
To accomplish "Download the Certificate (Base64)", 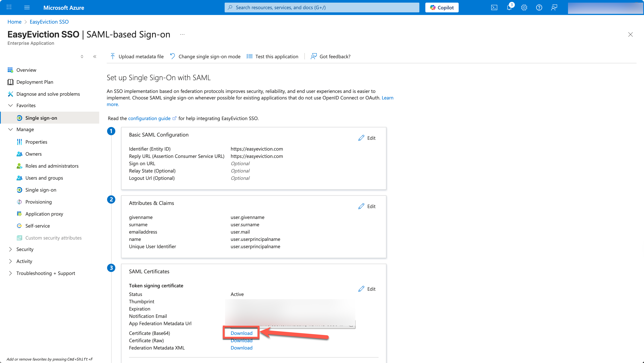I will (x=241, y=333).
